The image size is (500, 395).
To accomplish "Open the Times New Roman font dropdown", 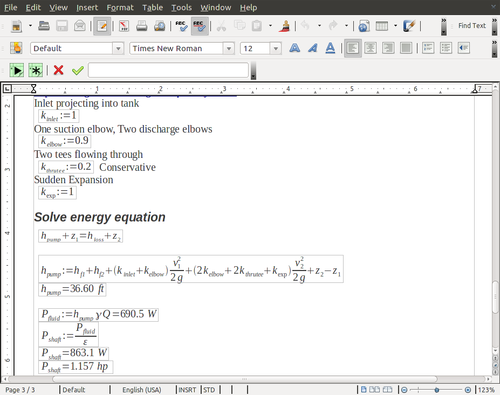I will (x=228, y=48).
